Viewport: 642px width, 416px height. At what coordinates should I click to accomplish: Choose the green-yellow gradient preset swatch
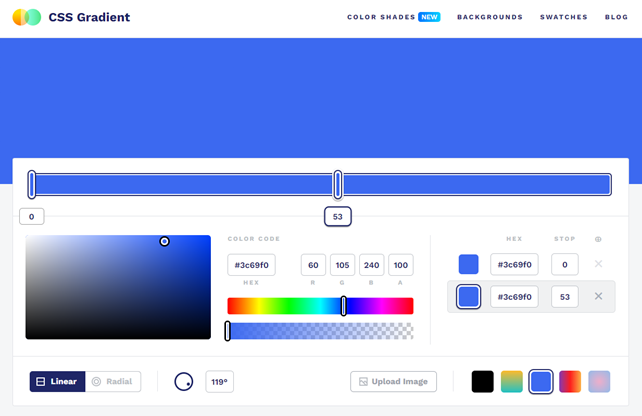pos(512,381)
